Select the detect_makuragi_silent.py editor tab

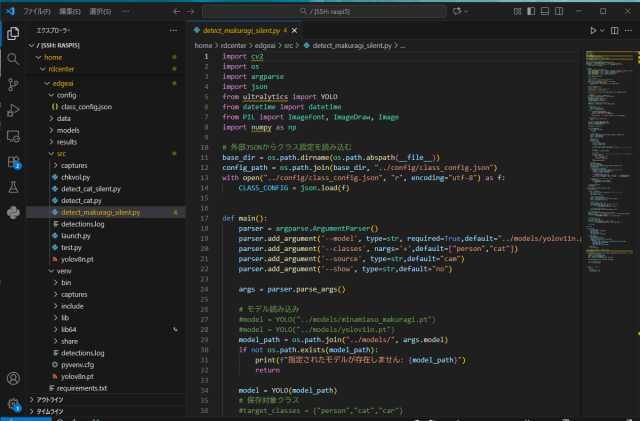pyautogui.click(x=241, y=31)
